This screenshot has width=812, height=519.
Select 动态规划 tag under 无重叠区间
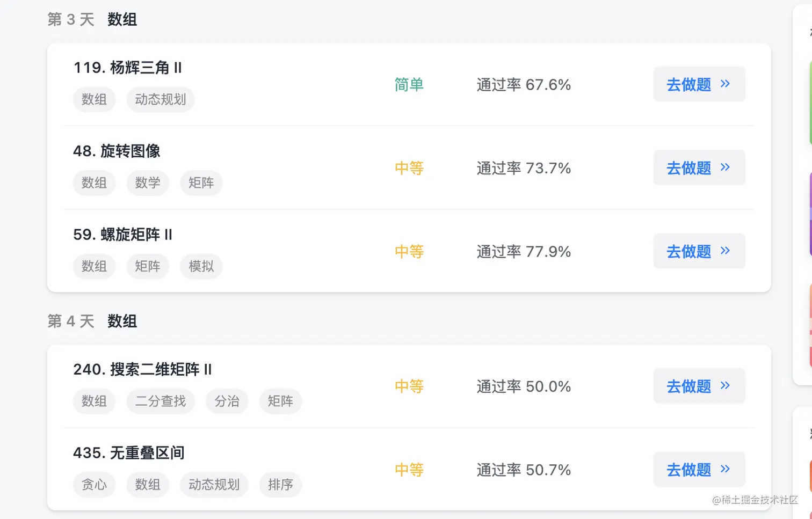214,485
